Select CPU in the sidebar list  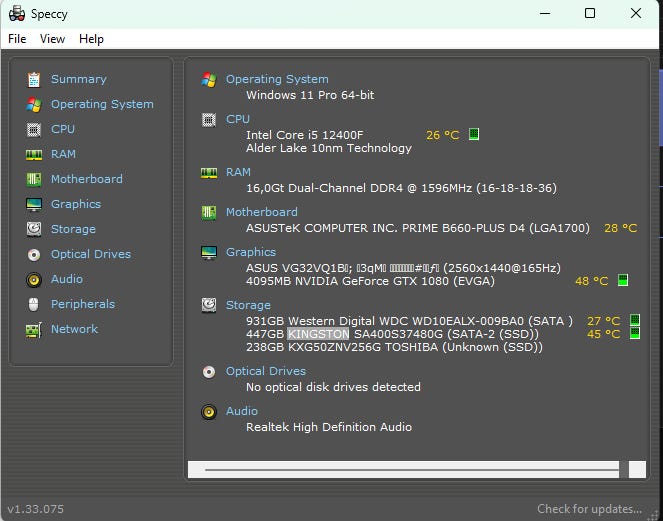pyautogui.click(x=63, y=129)
